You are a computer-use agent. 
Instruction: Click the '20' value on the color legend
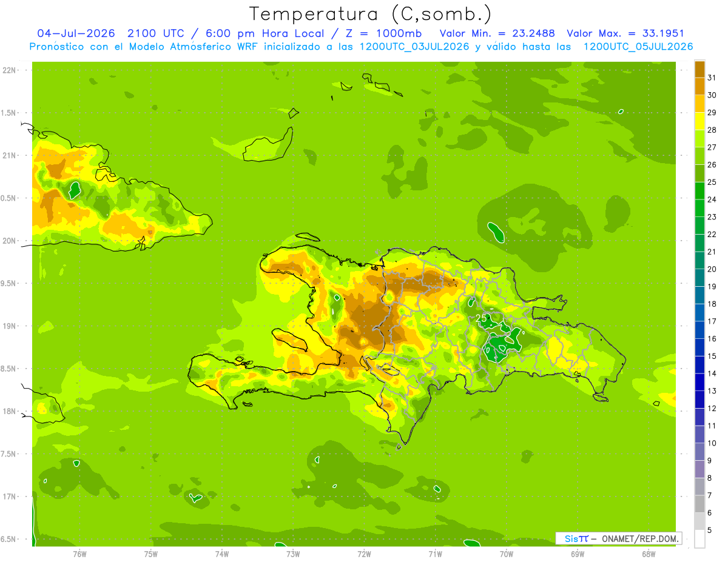tap(712, 269)
